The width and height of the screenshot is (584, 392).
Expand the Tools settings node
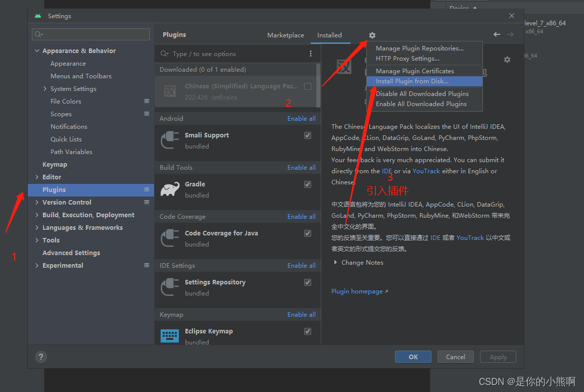click(x=37, y=240)
